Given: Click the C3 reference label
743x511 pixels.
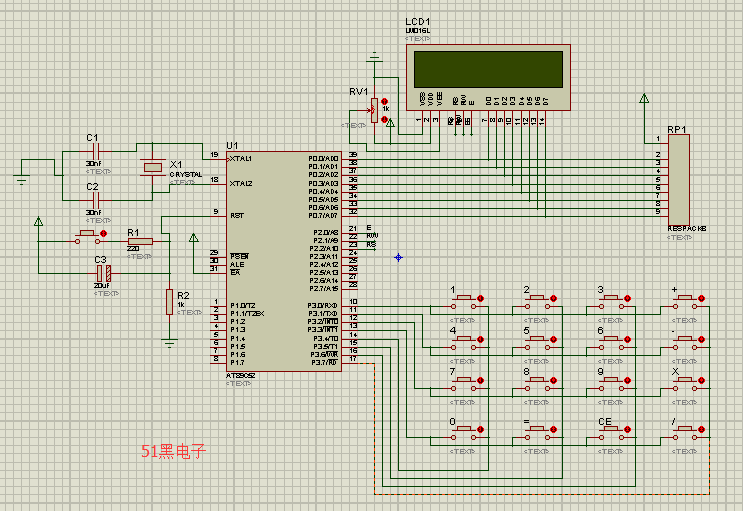Looking at the screenshot, I should tap(100, 260).
